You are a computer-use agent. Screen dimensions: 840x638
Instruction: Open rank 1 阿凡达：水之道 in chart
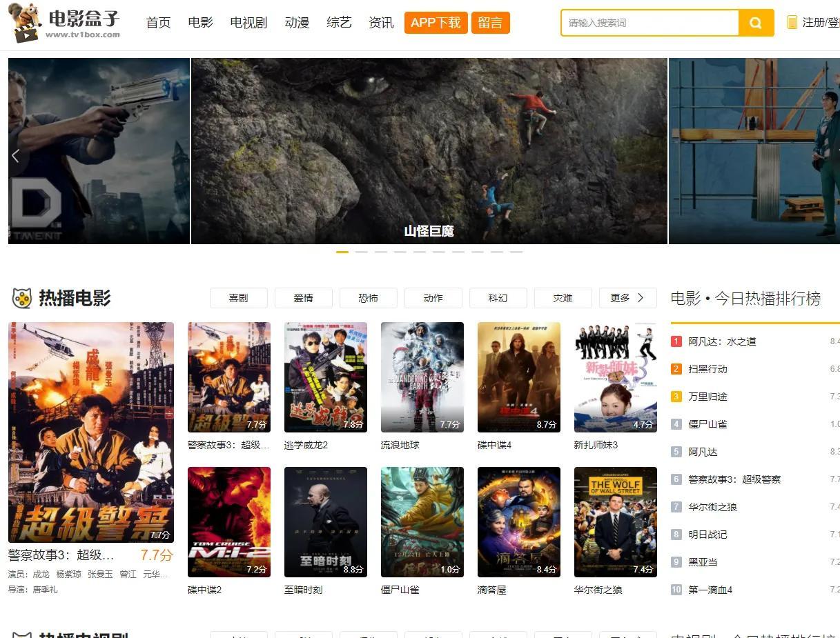[722, 341]
